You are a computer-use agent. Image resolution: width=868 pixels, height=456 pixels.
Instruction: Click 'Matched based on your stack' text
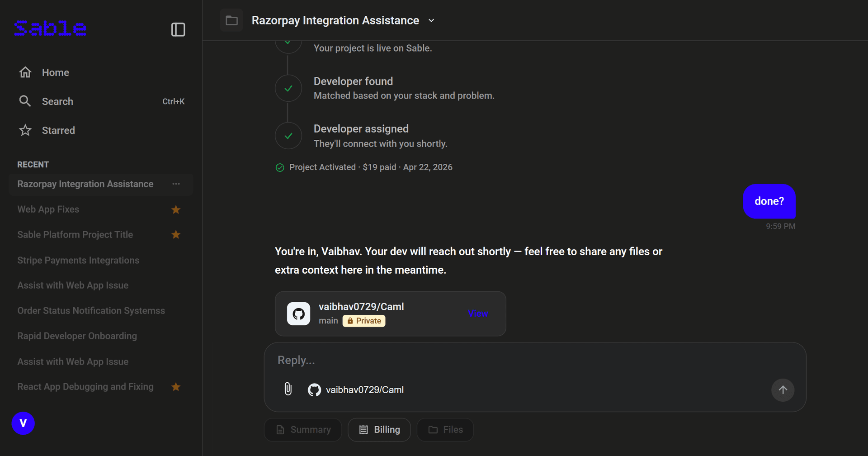(404, 95)
